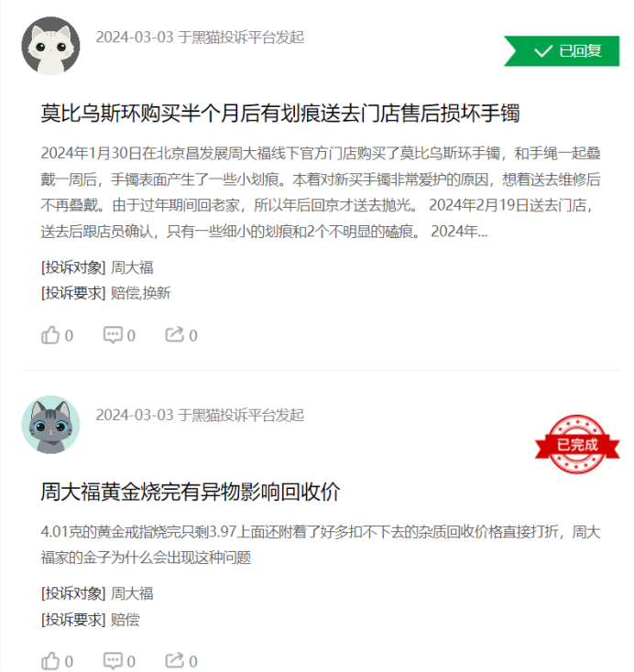
Task: Click 赔偿,换新 complaint demand
Action: point(141,293)
